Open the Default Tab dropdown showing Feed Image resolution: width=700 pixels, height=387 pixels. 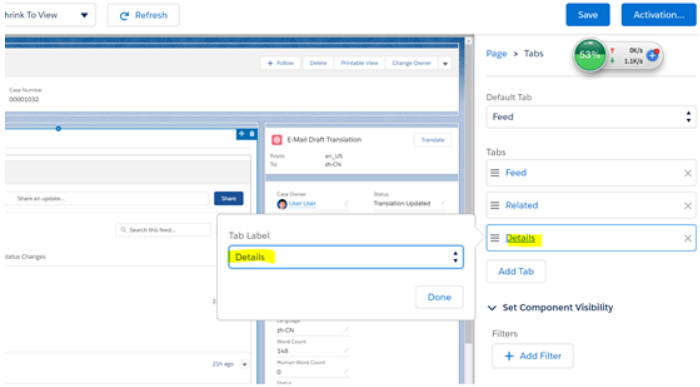[x=591, y=117]
